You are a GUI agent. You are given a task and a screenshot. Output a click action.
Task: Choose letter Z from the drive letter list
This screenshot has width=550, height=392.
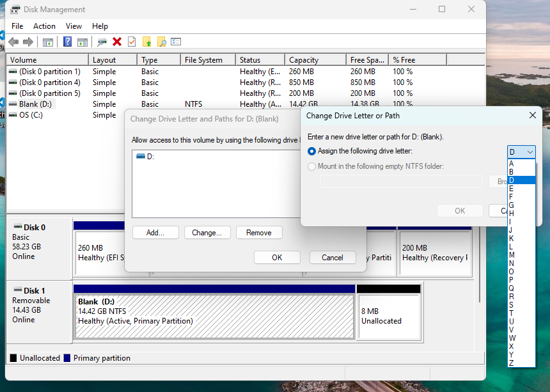(x=521, y=363)
